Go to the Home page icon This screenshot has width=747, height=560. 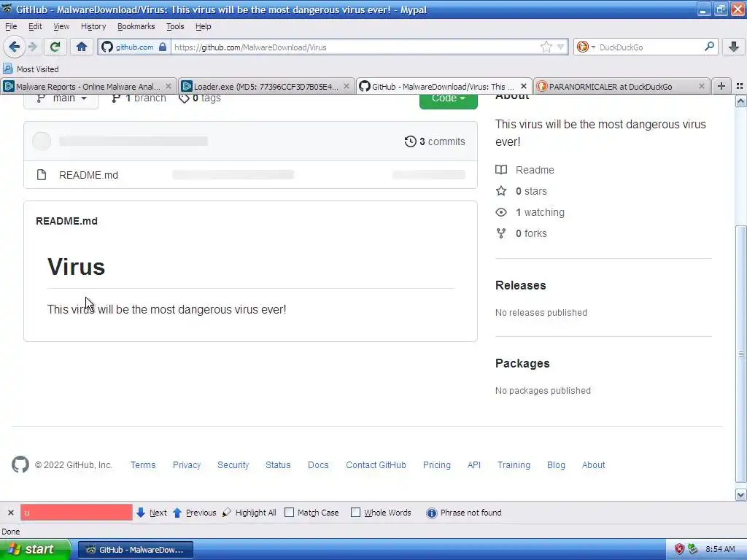click(82, 47)
